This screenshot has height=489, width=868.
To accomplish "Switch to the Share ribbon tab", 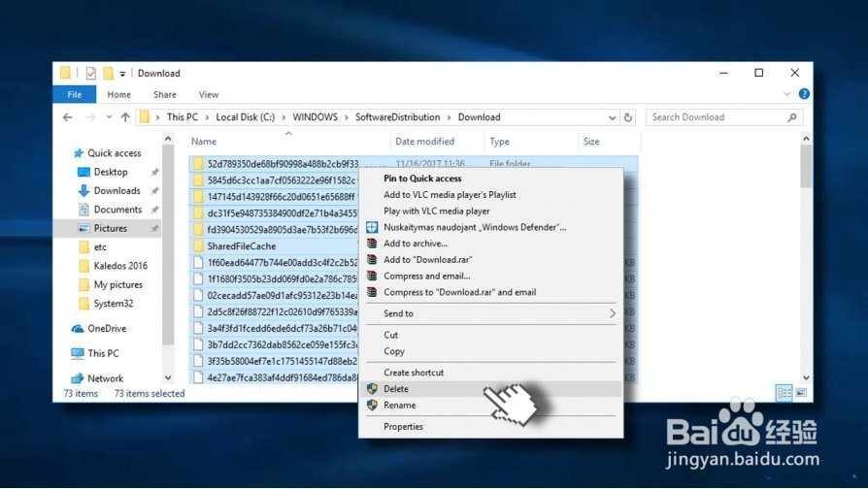I will tap(165, 94).
